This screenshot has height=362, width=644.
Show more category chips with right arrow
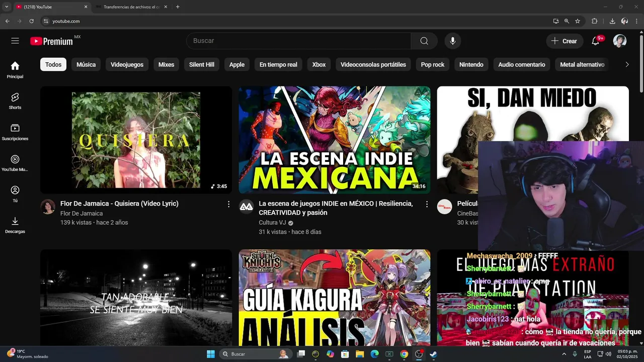(x=627, y=64)
